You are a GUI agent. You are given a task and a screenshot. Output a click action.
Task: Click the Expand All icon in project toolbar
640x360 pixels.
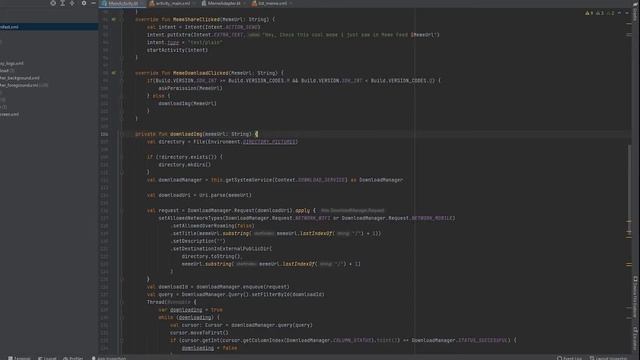tap(62, 3)
